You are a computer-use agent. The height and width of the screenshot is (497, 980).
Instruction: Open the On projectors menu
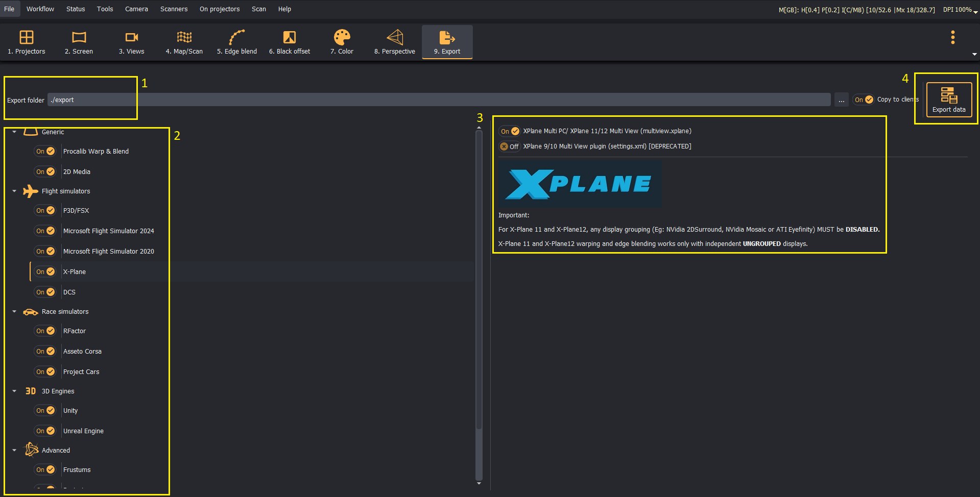click(x=220, y=9)
